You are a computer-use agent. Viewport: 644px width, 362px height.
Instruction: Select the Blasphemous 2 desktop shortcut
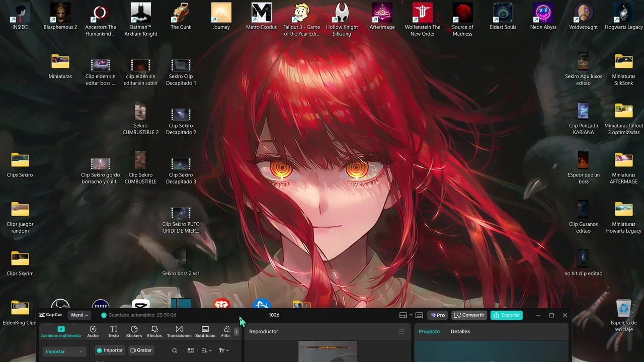coord(60,17)
